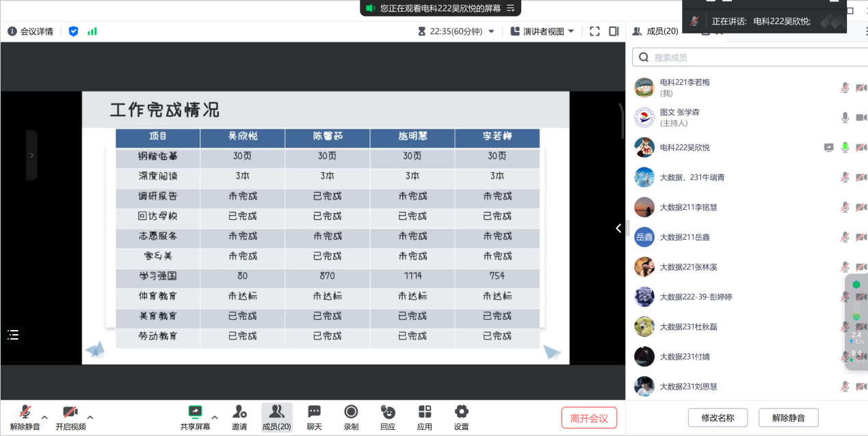Toggle the 成员(20) members panel
The height and width of the screenshot is (436, 868).
pyautogui.click(x=276, y=412)
